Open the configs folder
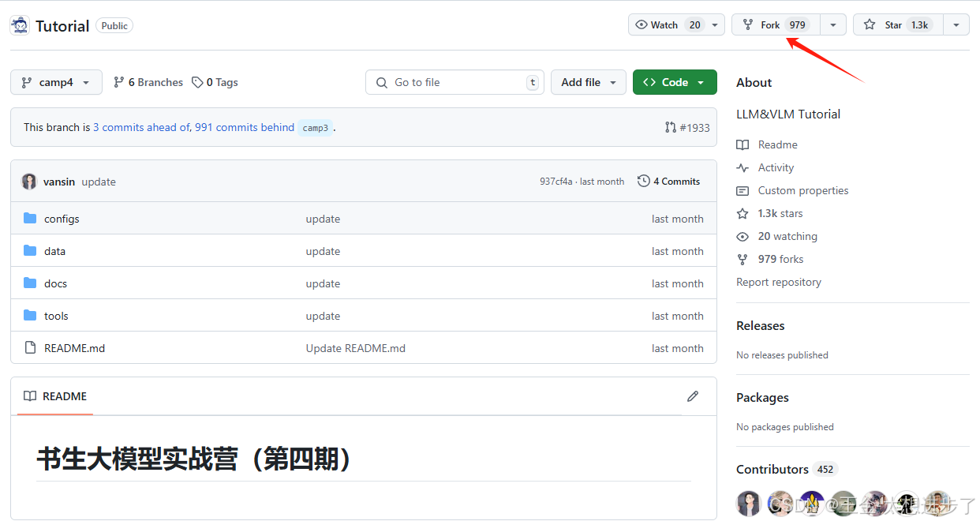980x521 pixels. (x=62, y=219)
